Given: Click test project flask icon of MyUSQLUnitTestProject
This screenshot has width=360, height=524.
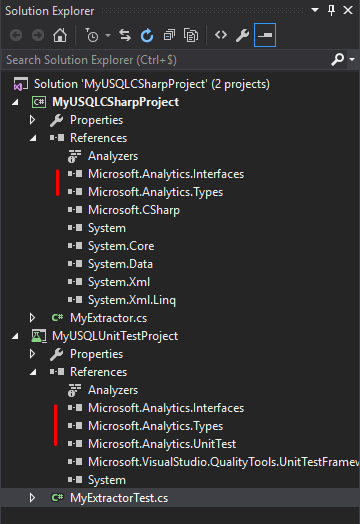Looking at the screenshot, I should tap(39, 336).
